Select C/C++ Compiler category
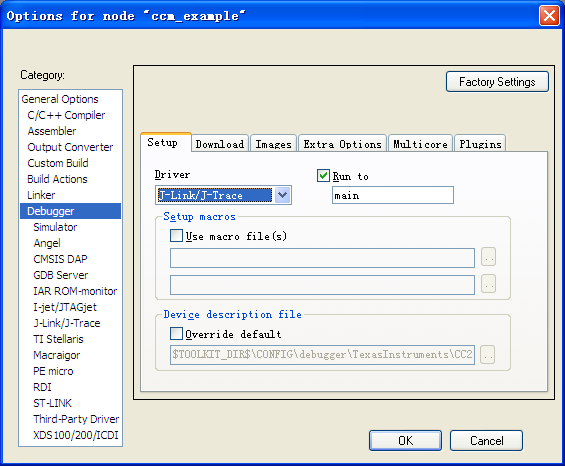 click(x=66, y=115)
